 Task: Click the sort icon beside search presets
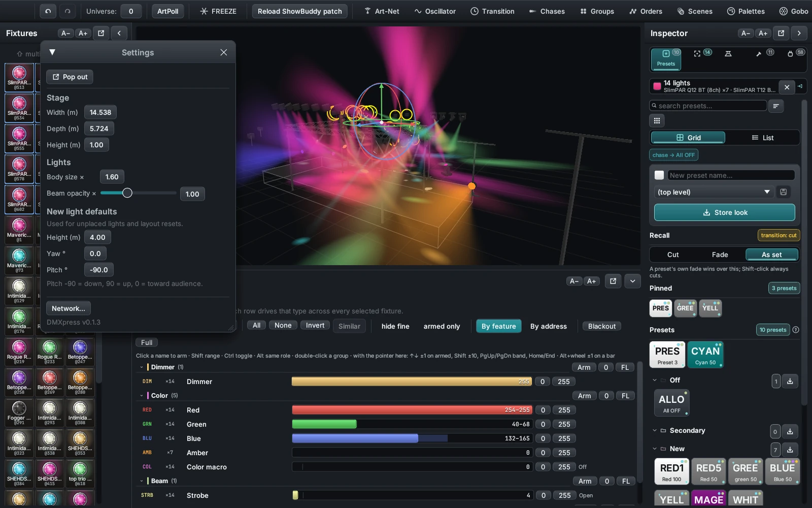tap(776, 106)
